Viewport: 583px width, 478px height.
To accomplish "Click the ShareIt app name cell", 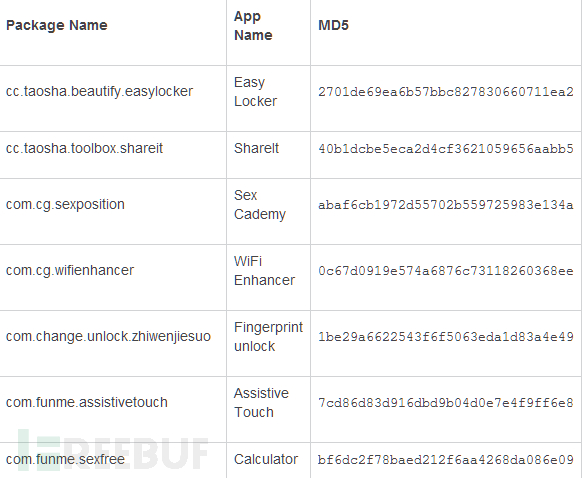I will coord(257,148).
